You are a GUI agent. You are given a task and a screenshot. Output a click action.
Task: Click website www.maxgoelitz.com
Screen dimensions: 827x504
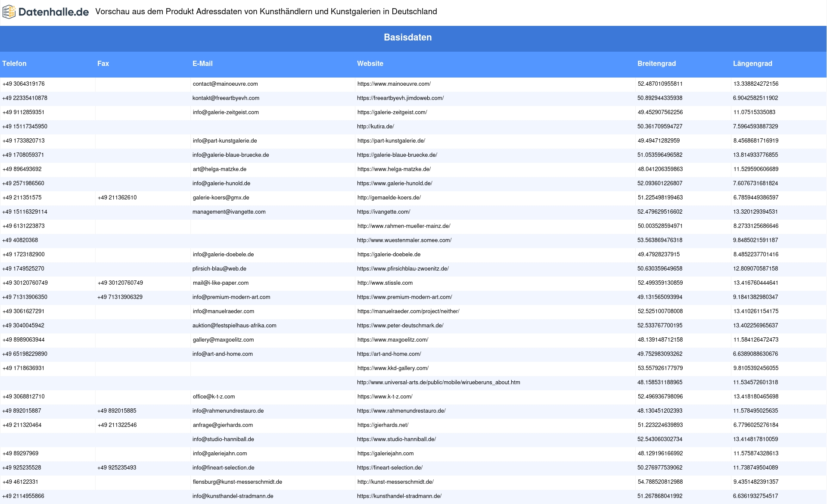pos(392,340)
